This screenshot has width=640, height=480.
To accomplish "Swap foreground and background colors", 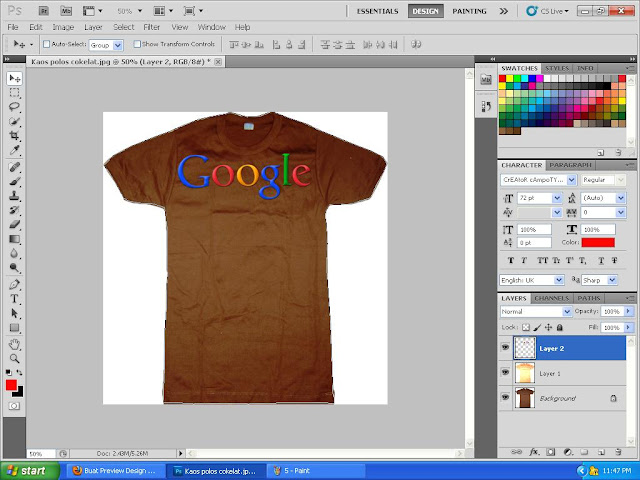I will (19, 373).
